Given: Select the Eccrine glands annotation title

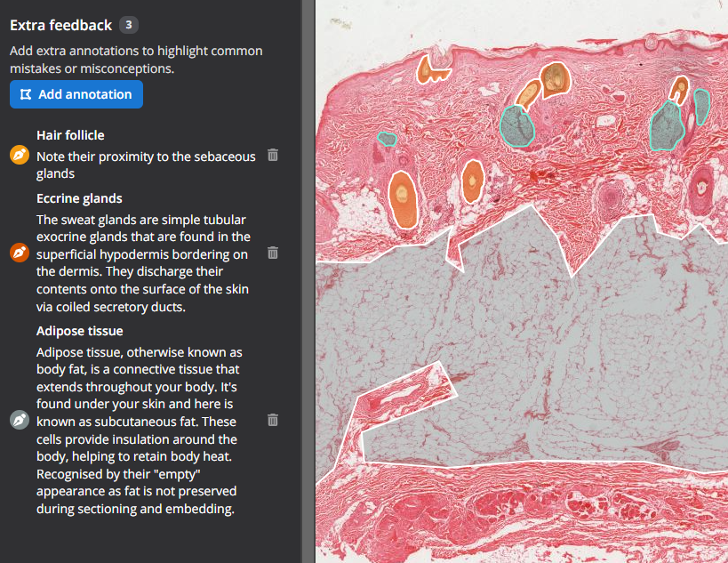Looking at the screenshot, I should click(79, 198).
